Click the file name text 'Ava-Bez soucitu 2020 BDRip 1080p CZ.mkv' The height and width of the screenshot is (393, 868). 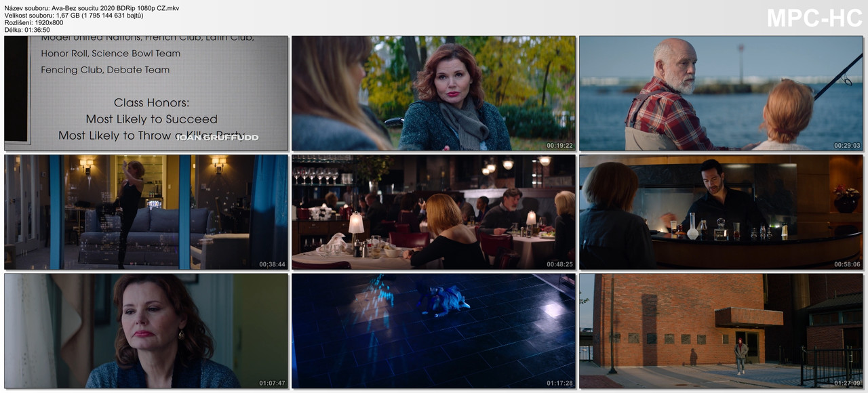(x=115, y=8)
